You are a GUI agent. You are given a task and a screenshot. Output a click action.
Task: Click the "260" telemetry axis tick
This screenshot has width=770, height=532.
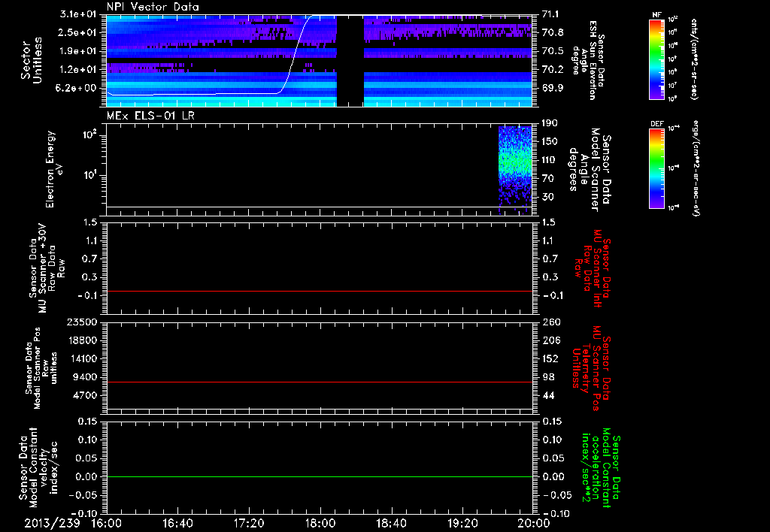pos(551,322)
